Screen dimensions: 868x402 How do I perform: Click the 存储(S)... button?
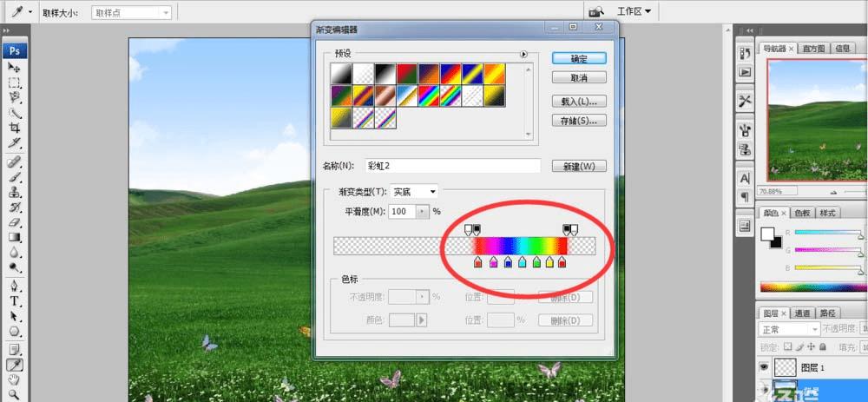click(579, 121)
